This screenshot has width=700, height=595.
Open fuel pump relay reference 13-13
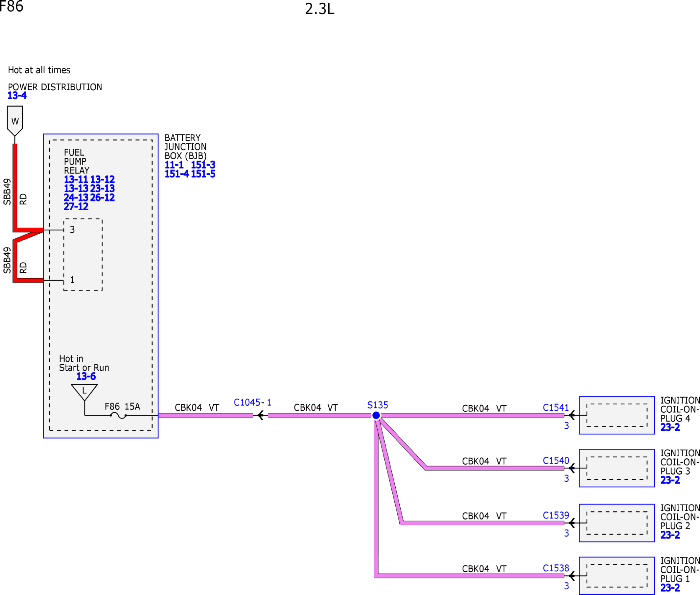pos(76,189)
